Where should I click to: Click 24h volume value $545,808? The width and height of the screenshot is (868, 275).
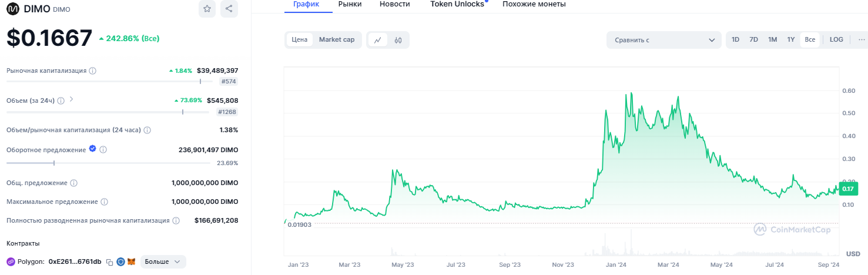pyautogui.click(x=222, y=100)
